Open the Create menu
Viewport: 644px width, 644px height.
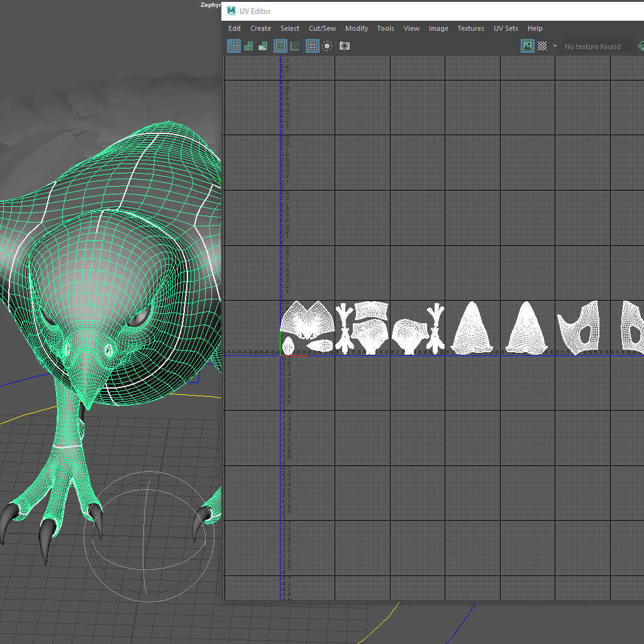[x=260, y=28]
